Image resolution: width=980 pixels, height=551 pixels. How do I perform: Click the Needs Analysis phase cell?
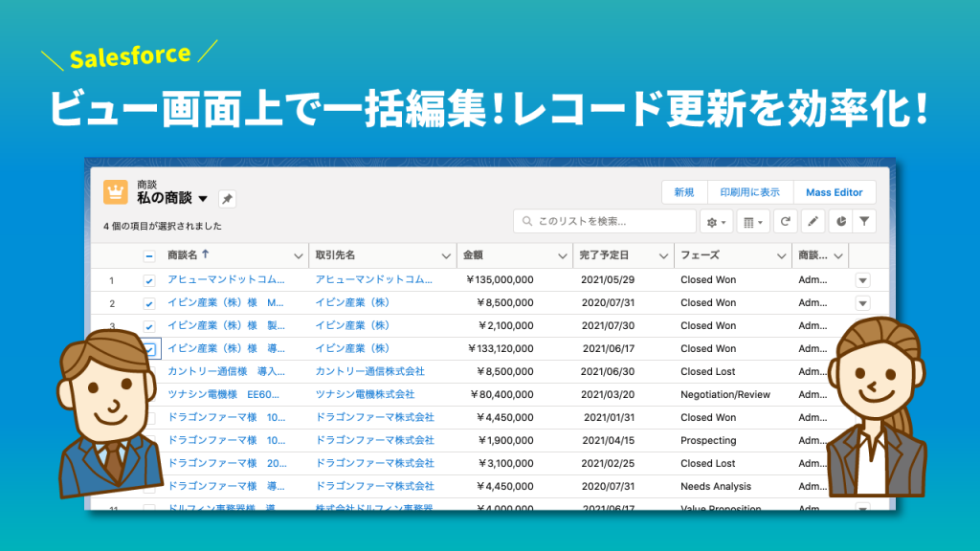coord(716,486)
